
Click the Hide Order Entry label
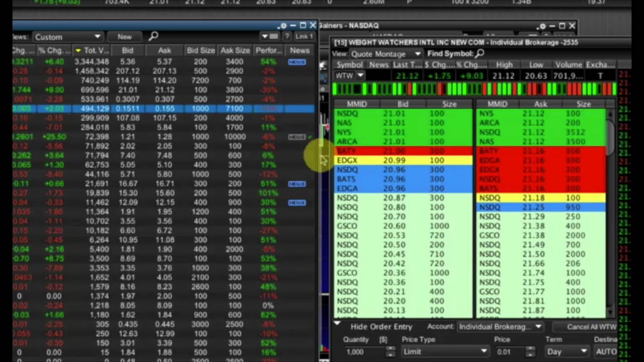click(x=381, y=327)
